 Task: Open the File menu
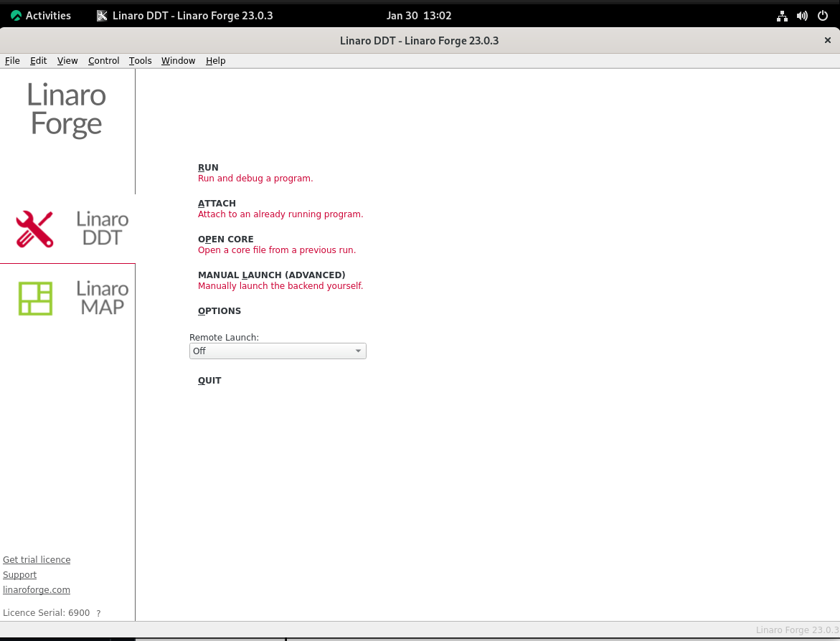pyautogui.click(x=12, y=60)
